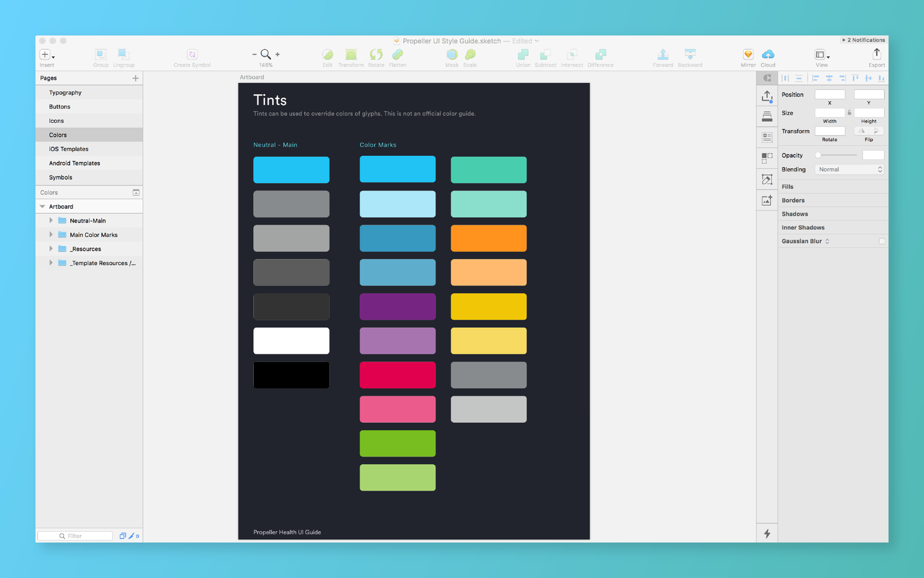Align layers to top edge
The image size is (924, 578).
855,78
